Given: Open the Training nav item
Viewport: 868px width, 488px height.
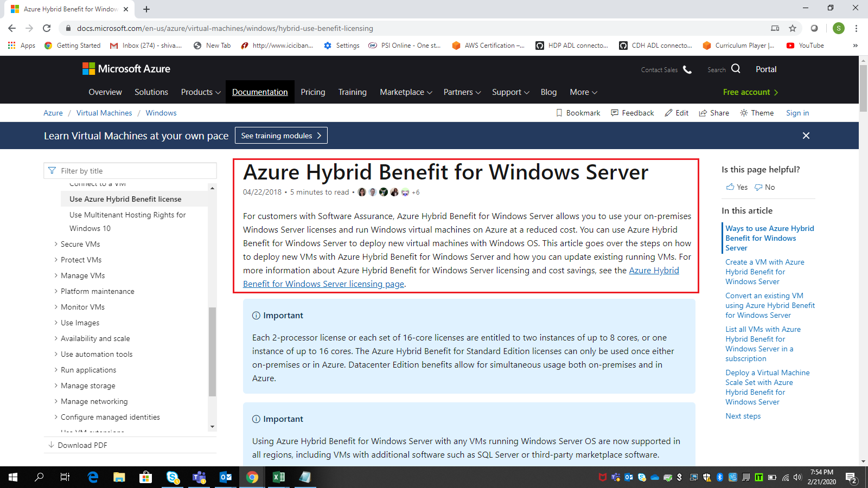Looking at the screenshot, I should pyautogui.click(x=353, y=92).
